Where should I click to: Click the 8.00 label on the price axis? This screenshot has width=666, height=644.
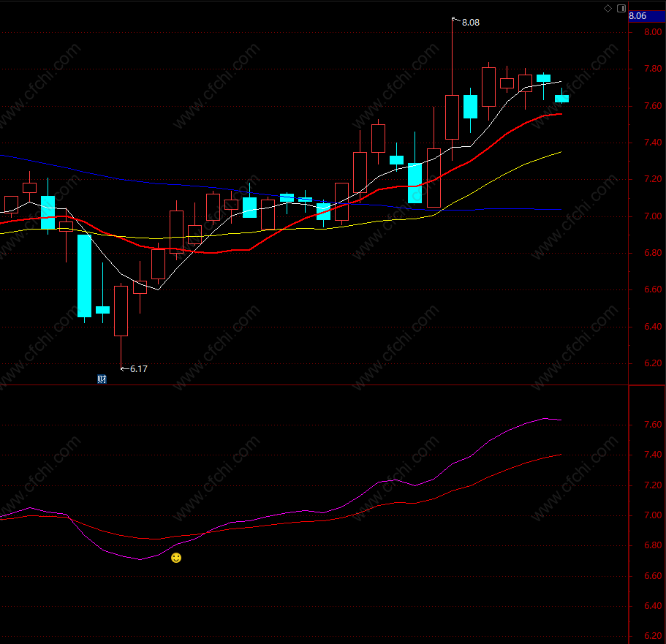(653, 32)
